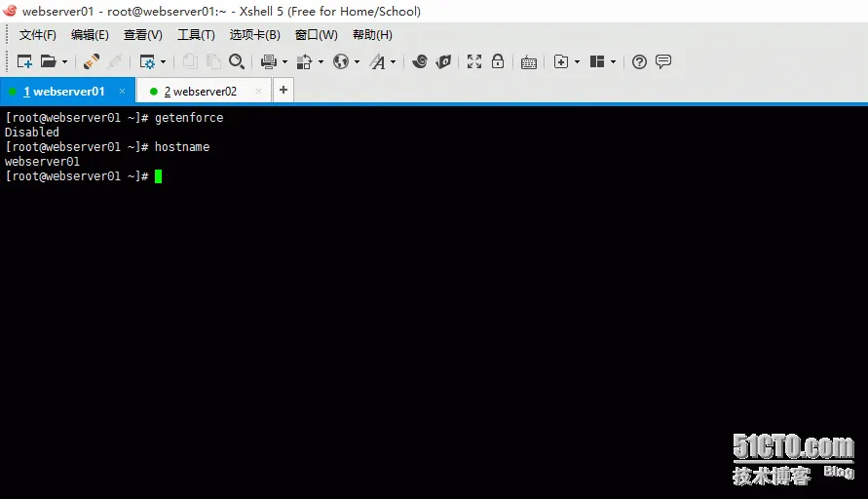
Task: Click the Encoding globe icon
Action: coord(341,61)
